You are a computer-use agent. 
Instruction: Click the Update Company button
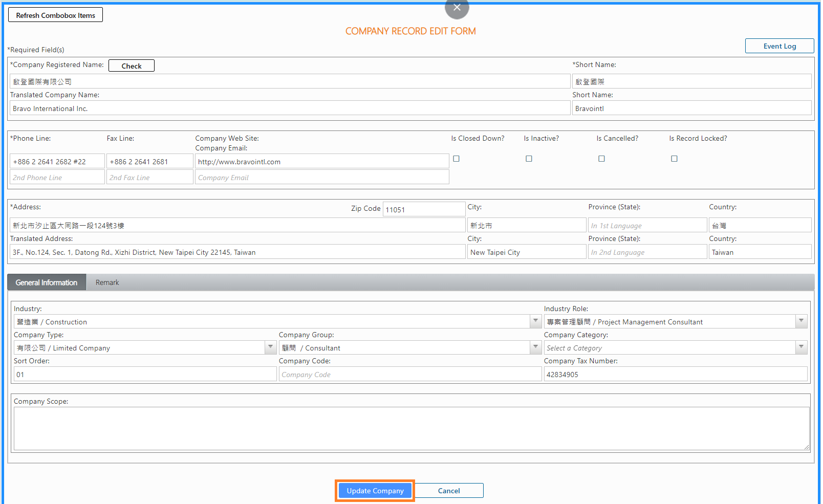click(375, 491)
